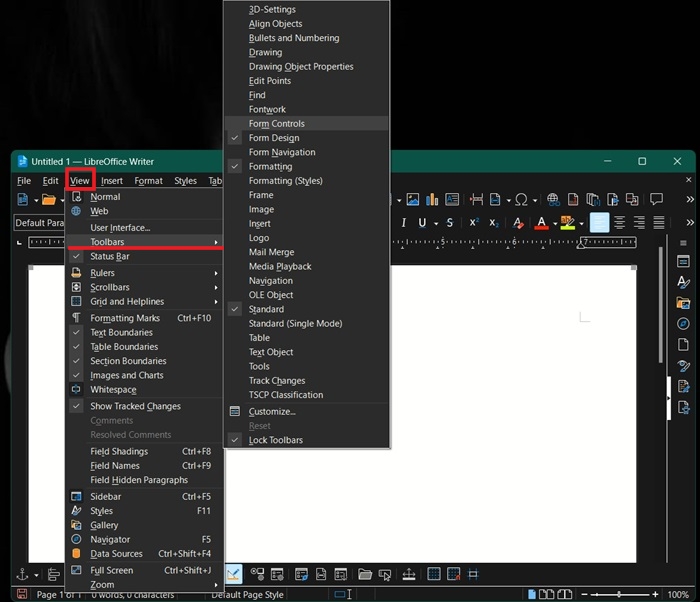The height and width of the screenshot is (602, 700).
Task: Click Default Page Style in status bar
Action: 247,594
